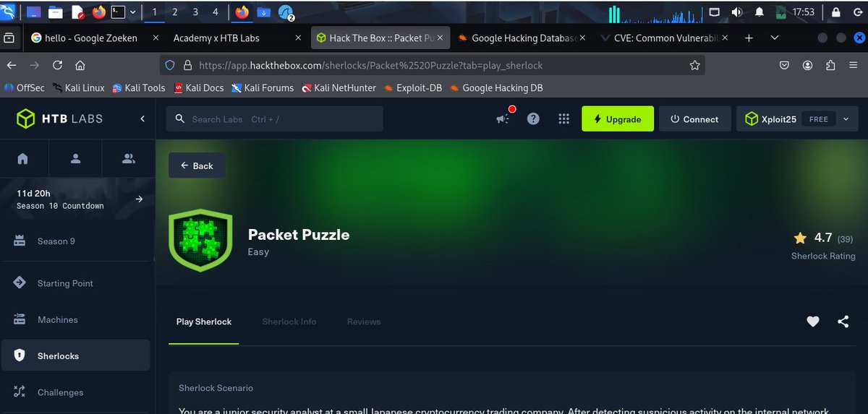Image resolution: width=868 pixels, height=414 pixels.
Task: Click the volume icon in system tray
Action: point(737,12)
